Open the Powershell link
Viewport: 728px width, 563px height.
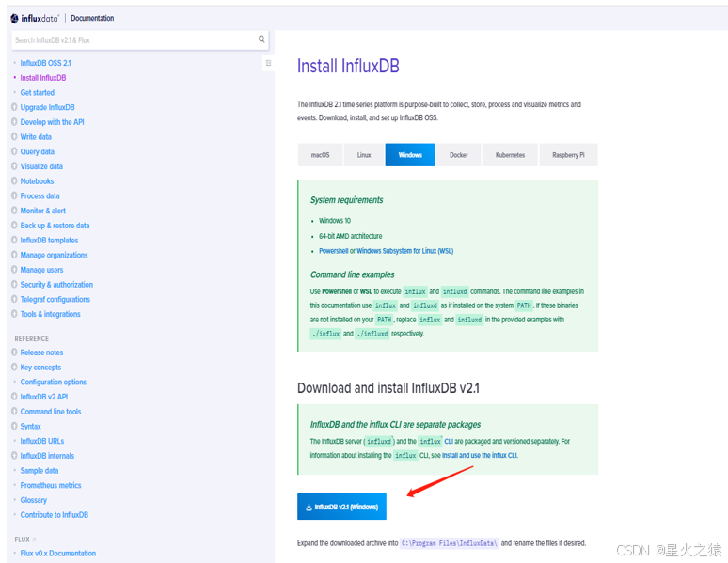tap(333, 251)
